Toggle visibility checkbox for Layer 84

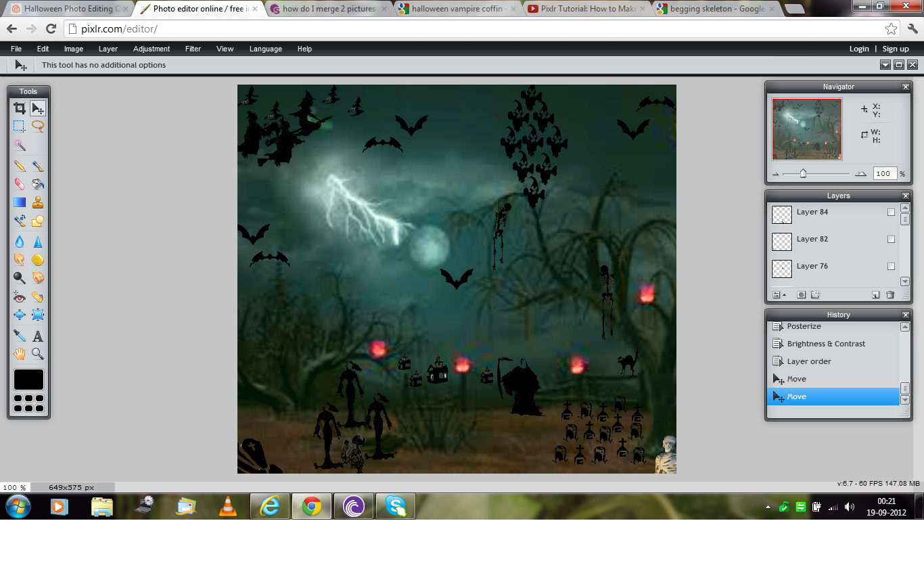coord(891,212)
